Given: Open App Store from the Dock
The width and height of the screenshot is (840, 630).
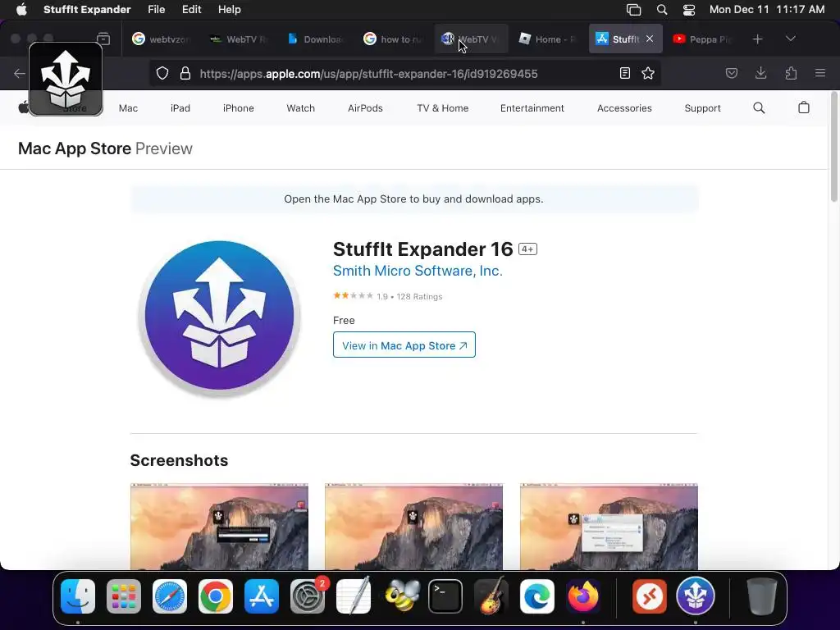Looking at the screenshot, I should tap(262, 596).
